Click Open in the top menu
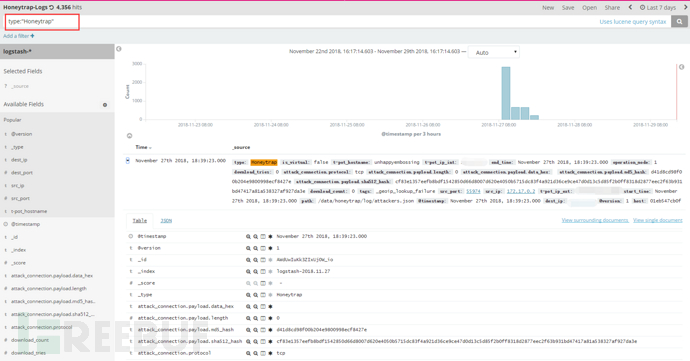690x361 pixels. point(589,7)
